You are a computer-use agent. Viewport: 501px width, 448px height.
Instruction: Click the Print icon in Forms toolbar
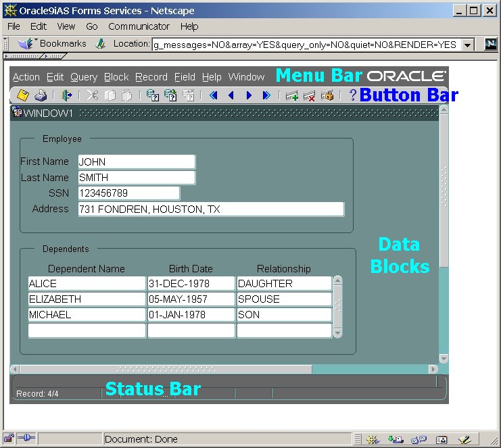click(x=41, y=95)
